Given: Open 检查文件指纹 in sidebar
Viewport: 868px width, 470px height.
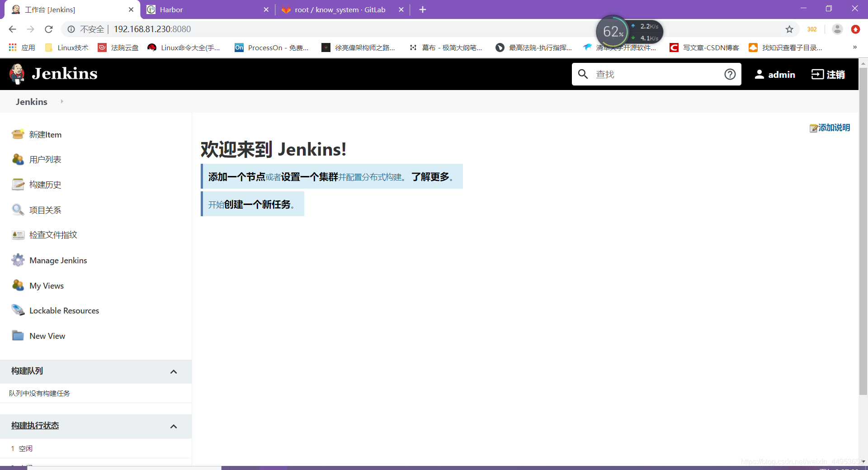Looking at the screenshot, I should pos(53,235).
